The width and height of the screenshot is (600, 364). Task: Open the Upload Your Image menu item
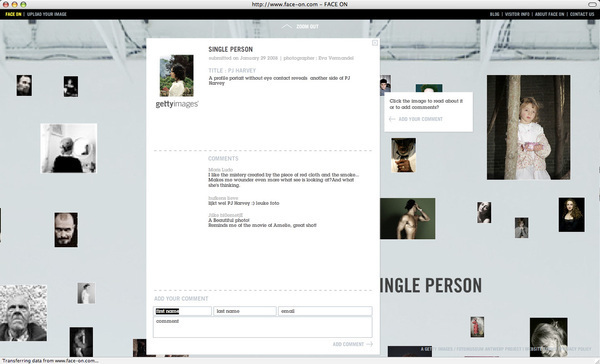pyautogui.click(x=47, y=14)
